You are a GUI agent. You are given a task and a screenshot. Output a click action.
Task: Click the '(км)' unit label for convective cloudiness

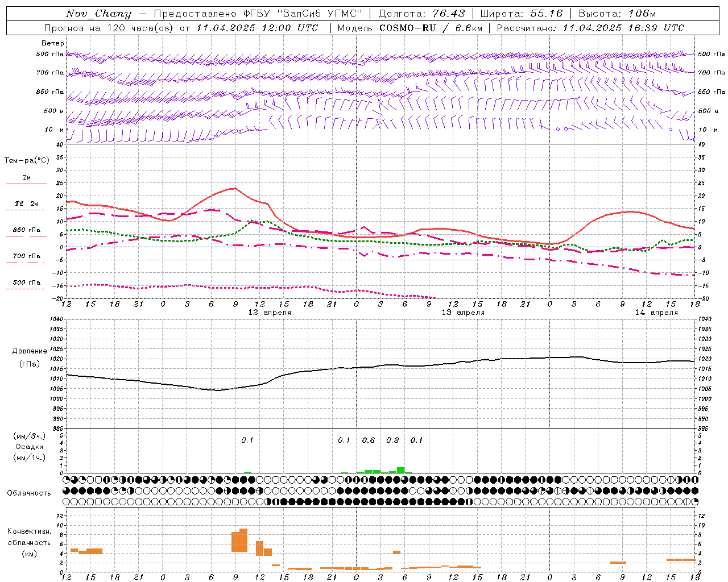coord(30,554)
